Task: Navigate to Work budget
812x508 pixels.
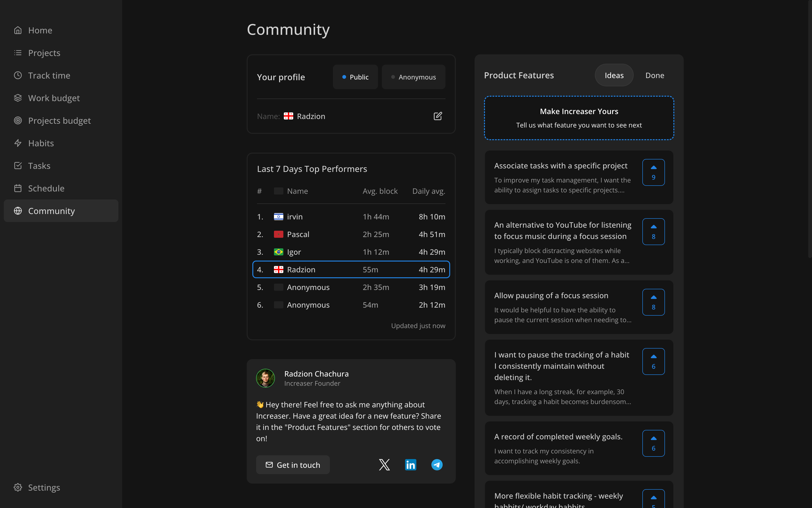Action: click(61, 98)
